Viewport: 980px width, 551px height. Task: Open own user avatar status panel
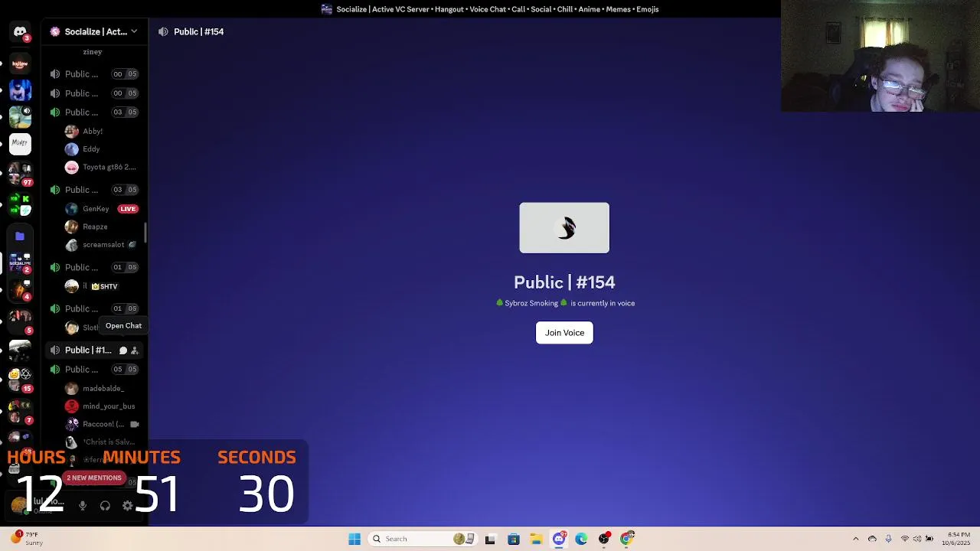[19, 505]
